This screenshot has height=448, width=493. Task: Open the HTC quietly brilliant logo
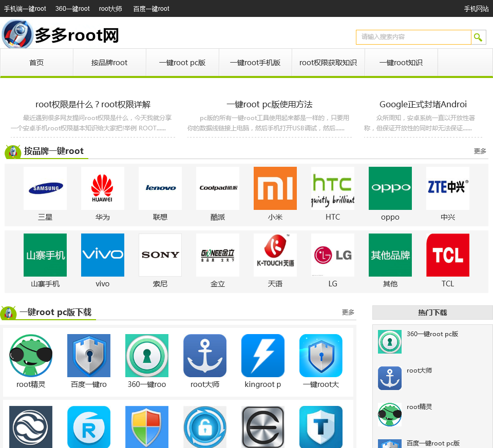pyautogui.click(x=333, y=188)
